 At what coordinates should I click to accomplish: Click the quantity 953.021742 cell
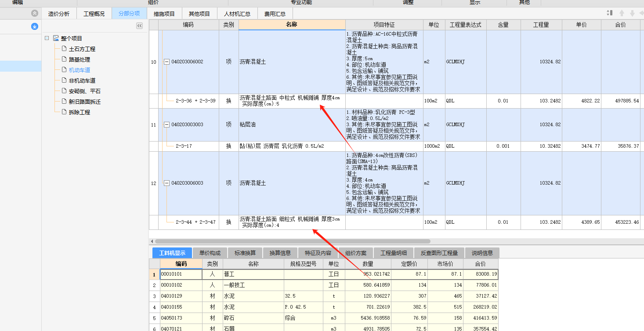(x=368, y=274)
